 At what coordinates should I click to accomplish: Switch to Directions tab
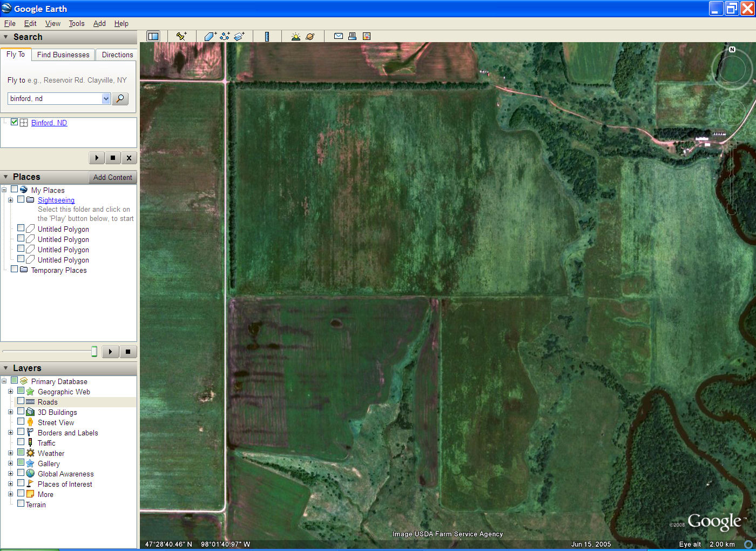[117, 55]
